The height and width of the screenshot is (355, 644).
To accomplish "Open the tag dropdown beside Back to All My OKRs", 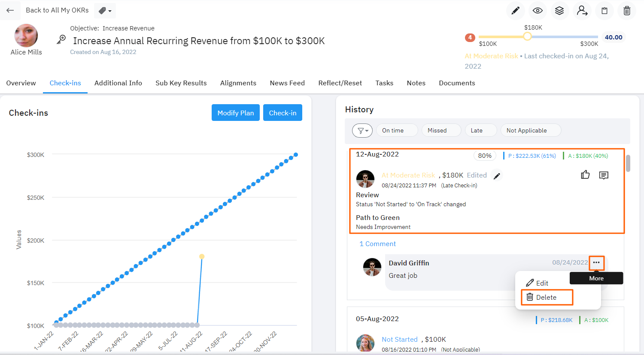I will point(105,11).
